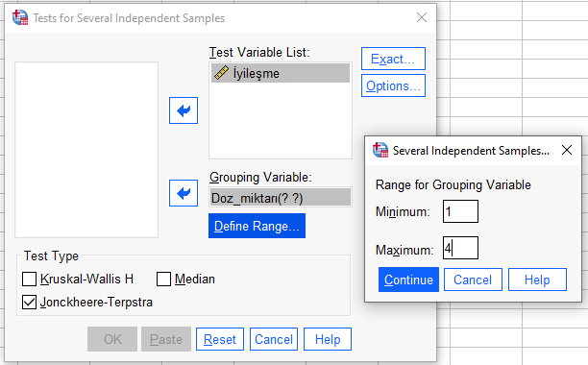Viewport: 588px width, 365px height.
Task: Check the Median test option
Action: [163, 280]
